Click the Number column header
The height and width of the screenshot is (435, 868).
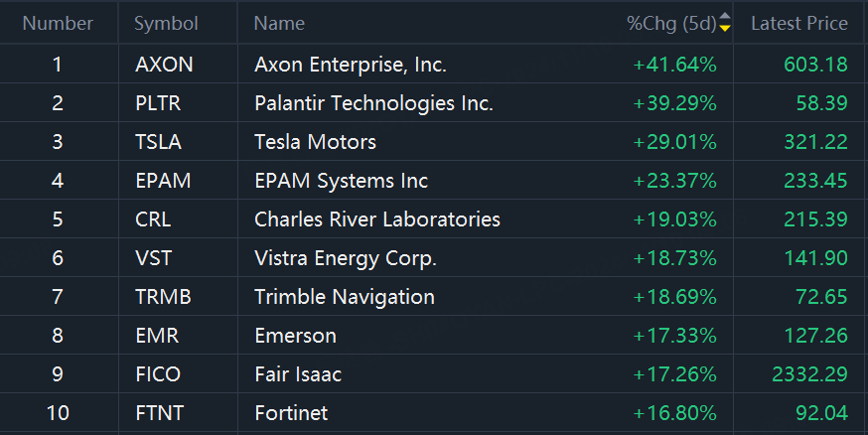click(x=58, y=23)
